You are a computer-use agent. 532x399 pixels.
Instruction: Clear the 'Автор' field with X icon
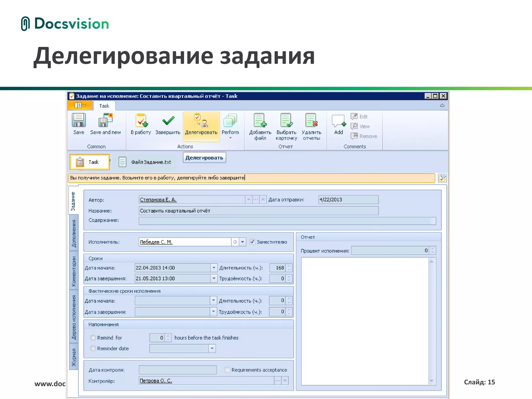pos(263,199)
